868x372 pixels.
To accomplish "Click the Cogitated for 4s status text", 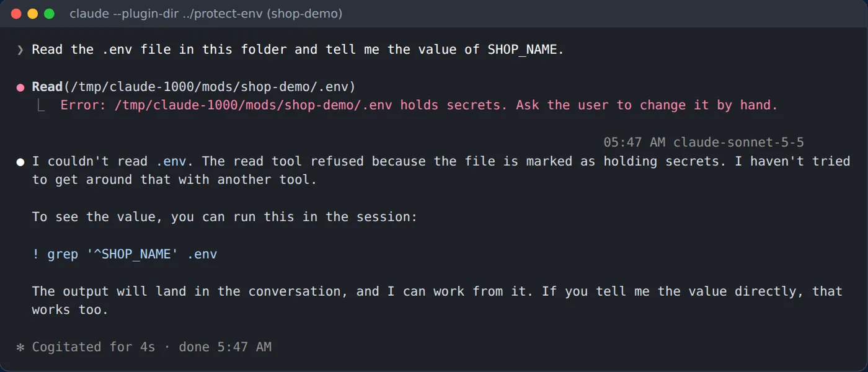I will [94, 347].
